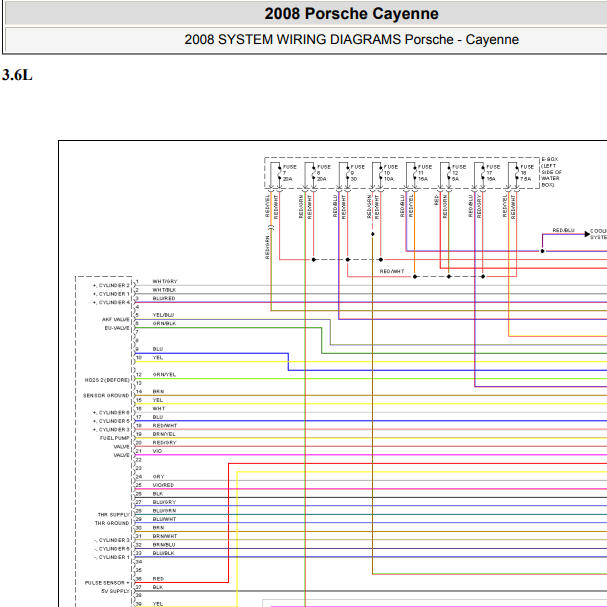Click the horizontal 'RED/WHT' label below fuses
Viewport: 607px width, 607px height.
pyautogui.click(x=392, y=271)
